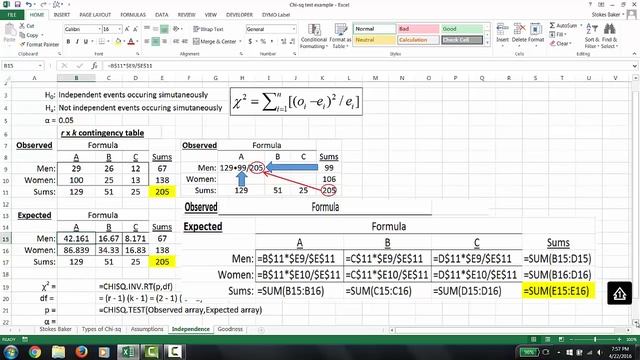640x360 pixels.
Task: Activate the Format Painter tool
Action: click(39, 44)
